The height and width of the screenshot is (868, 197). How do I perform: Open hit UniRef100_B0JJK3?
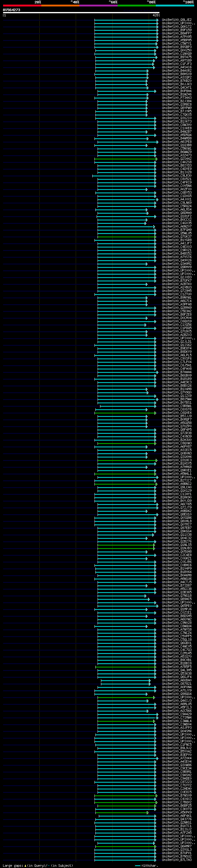[x=176, y=84]
